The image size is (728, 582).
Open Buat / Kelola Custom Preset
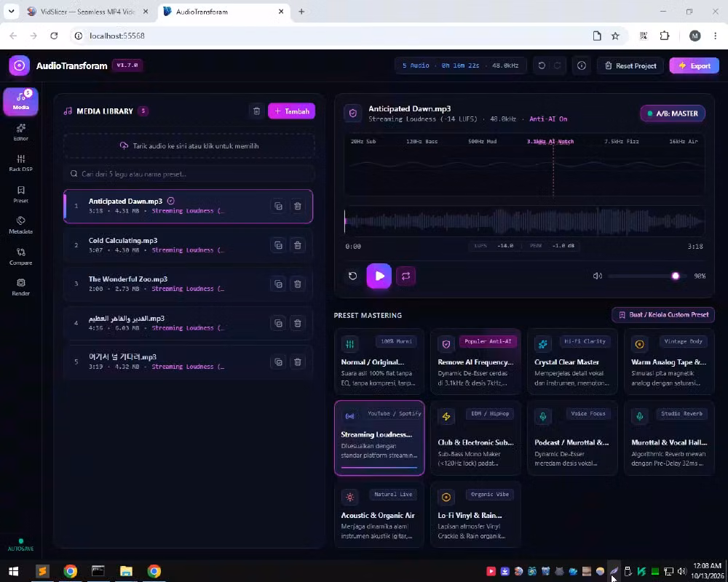pyautogui.click(x=663, y=315)
